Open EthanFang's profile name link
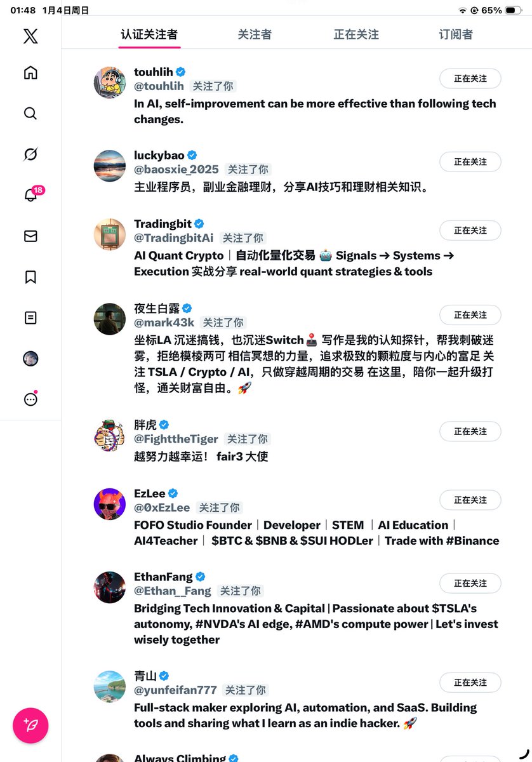The image size is (532, 762). coord(163,577)
